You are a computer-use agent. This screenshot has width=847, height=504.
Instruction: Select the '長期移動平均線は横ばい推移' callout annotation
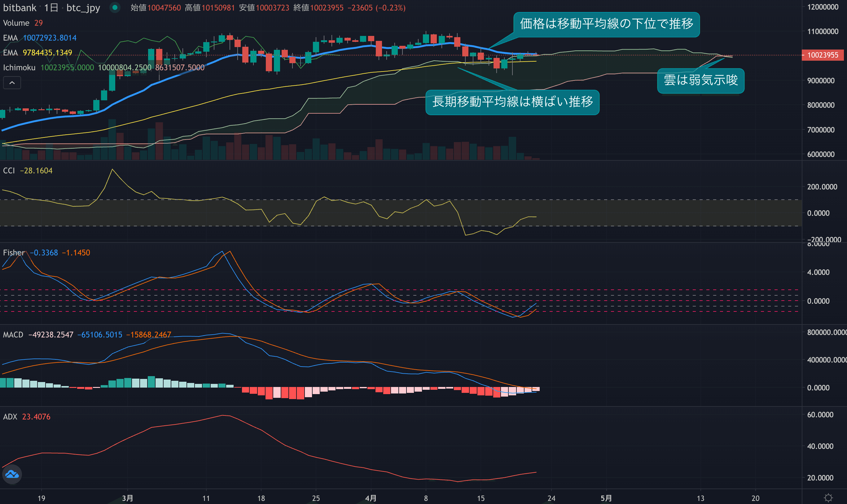tap(512, 102)
